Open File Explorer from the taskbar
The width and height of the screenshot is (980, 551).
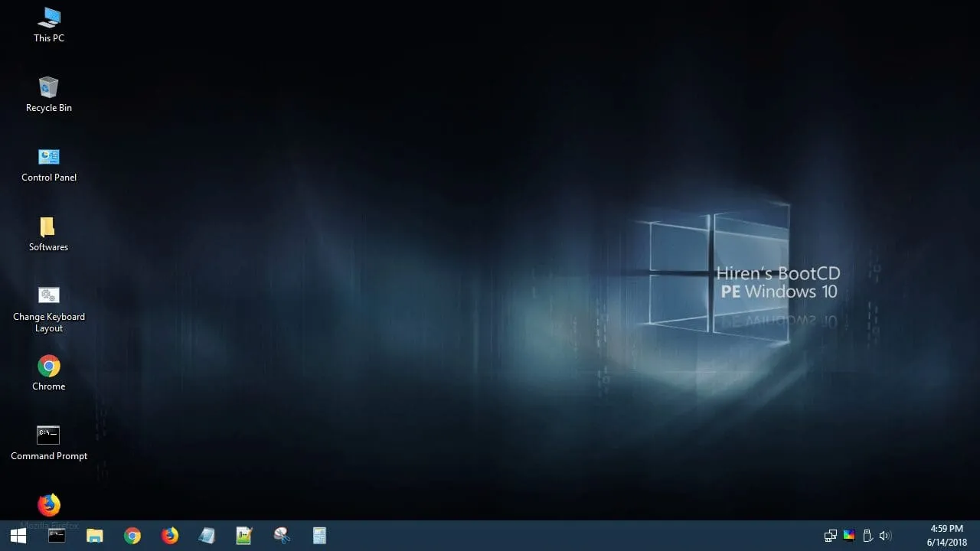click(94, 535)
